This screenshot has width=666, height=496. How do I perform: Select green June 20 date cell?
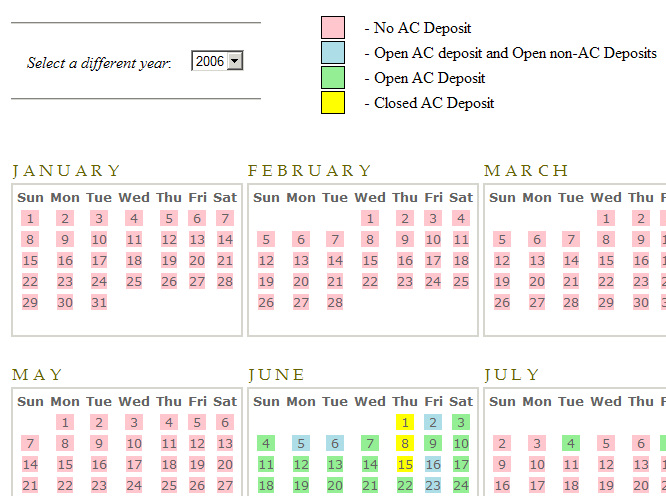click(x=335, y=485)
